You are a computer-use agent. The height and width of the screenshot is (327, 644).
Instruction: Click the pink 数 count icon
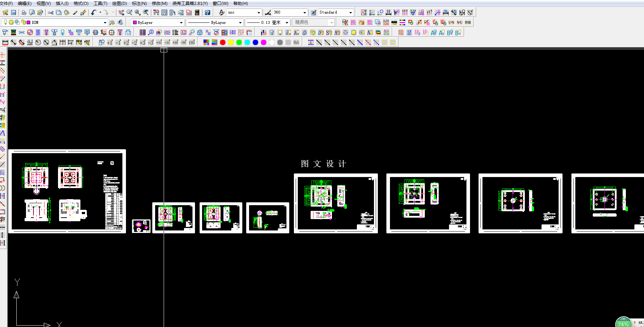click(x=370, y=22)
